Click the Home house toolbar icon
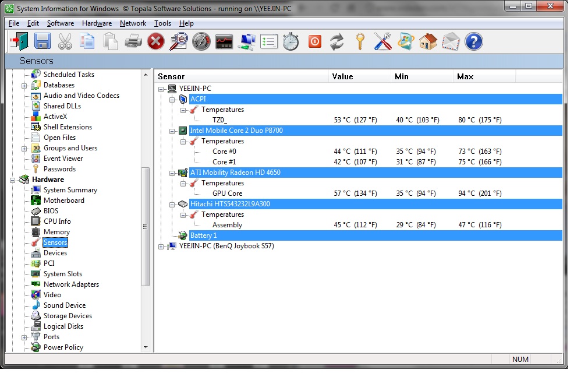Screen dimensions: 588x380 (428, 41)
